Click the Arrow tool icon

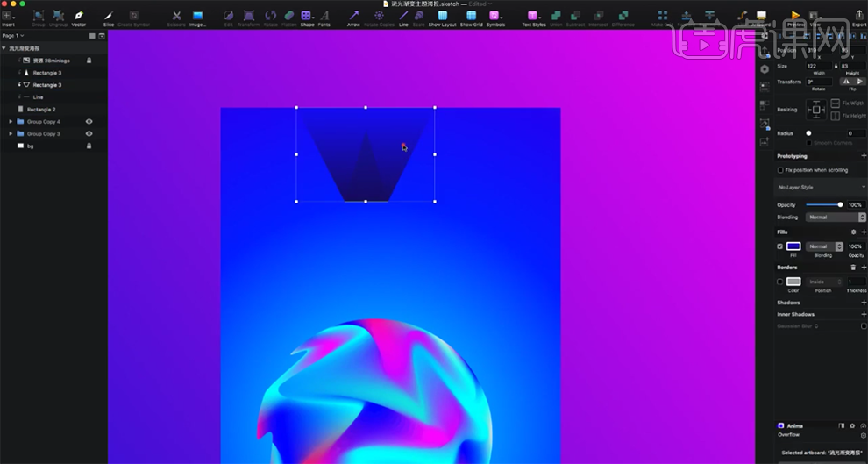[x=353, y=16]
